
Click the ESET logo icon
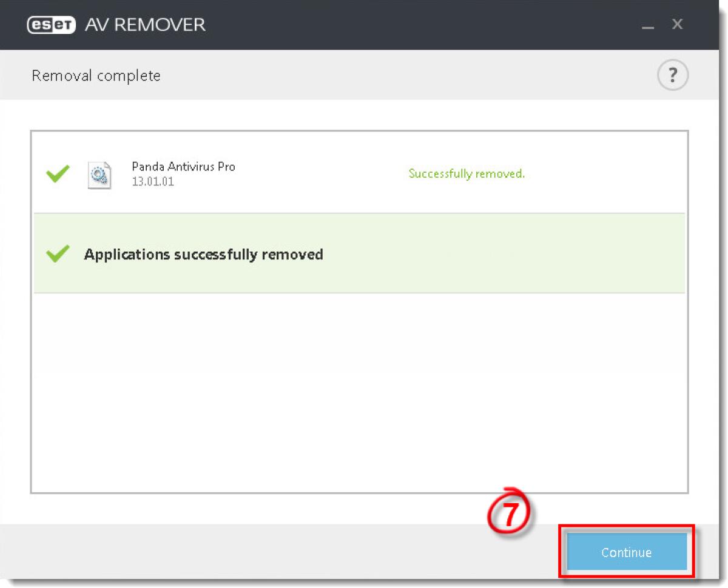(52, 24)
